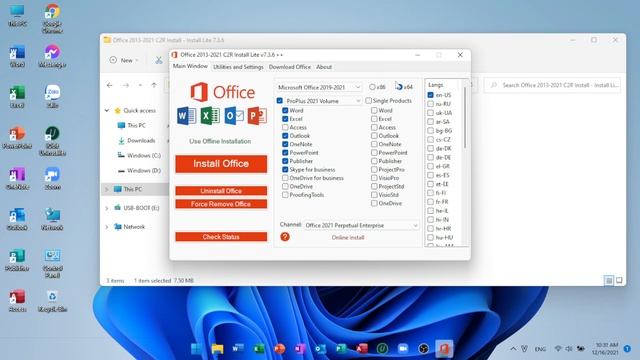
Task: Select the Excel shortcut on the desktop
Action: pos(17,97)
